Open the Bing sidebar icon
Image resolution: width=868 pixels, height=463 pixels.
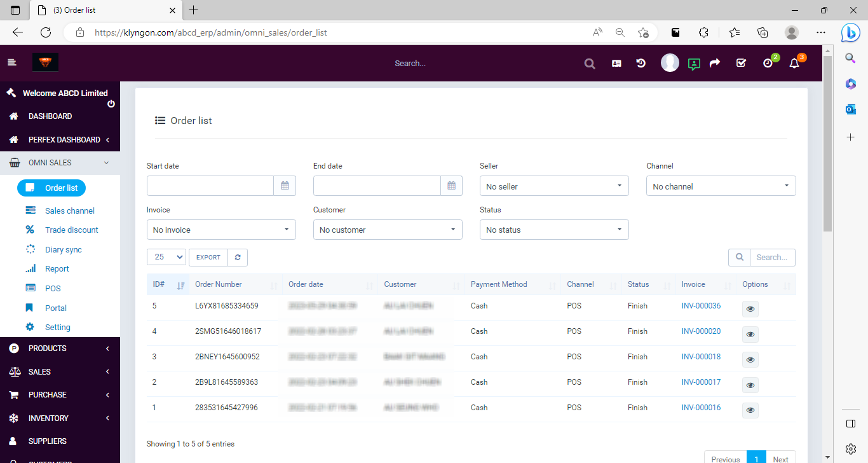[x=850, y=32]
